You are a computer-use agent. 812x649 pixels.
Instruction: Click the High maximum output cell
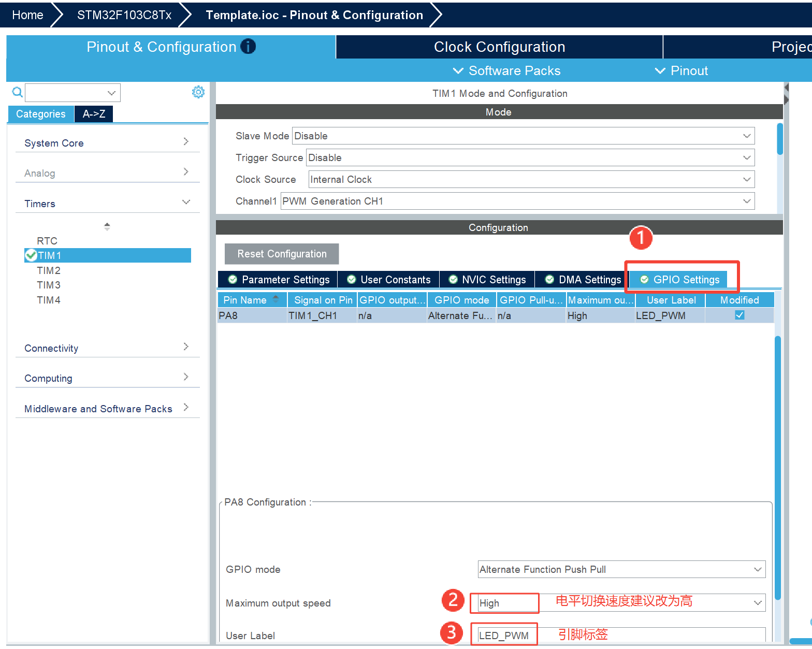[600, 315]
